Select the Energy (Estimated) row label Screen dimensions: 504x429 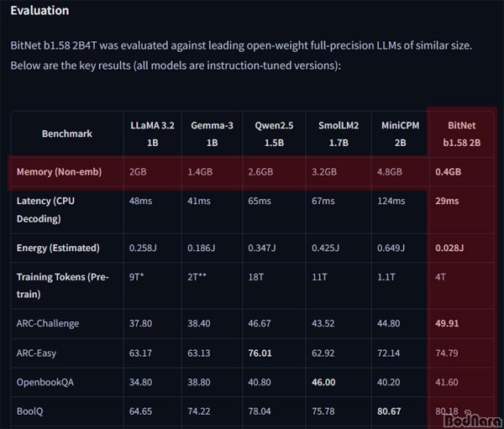pyautogui.click(x=58, y=248)
